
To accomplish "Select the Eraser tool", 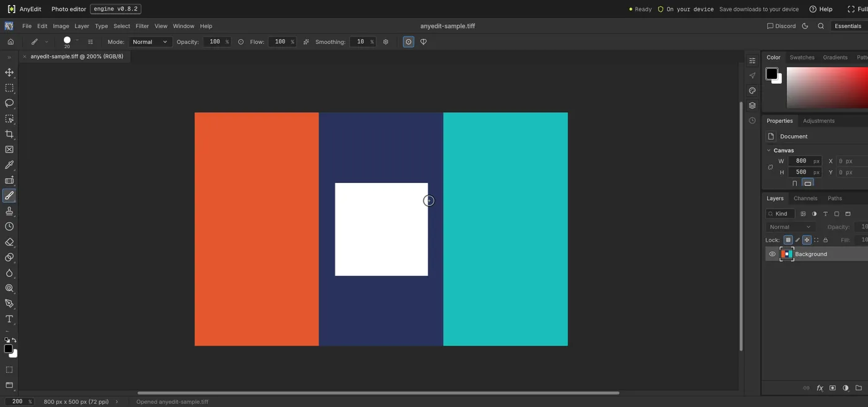I will [9, 242].
